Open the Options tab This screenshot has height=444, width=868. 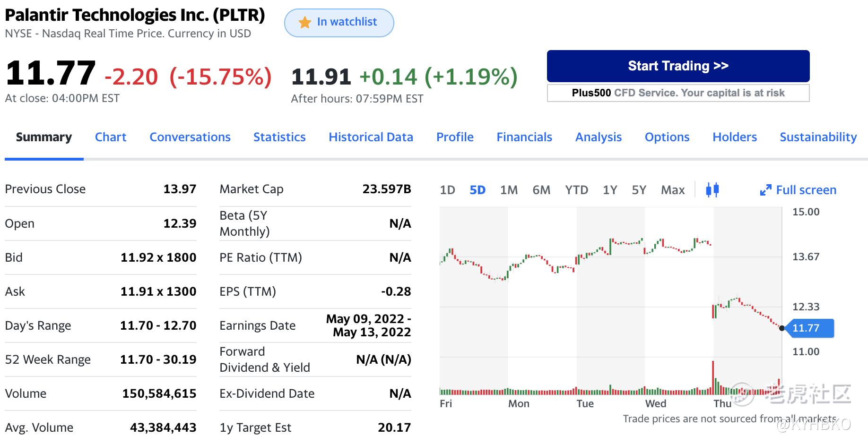coord(667,137)
